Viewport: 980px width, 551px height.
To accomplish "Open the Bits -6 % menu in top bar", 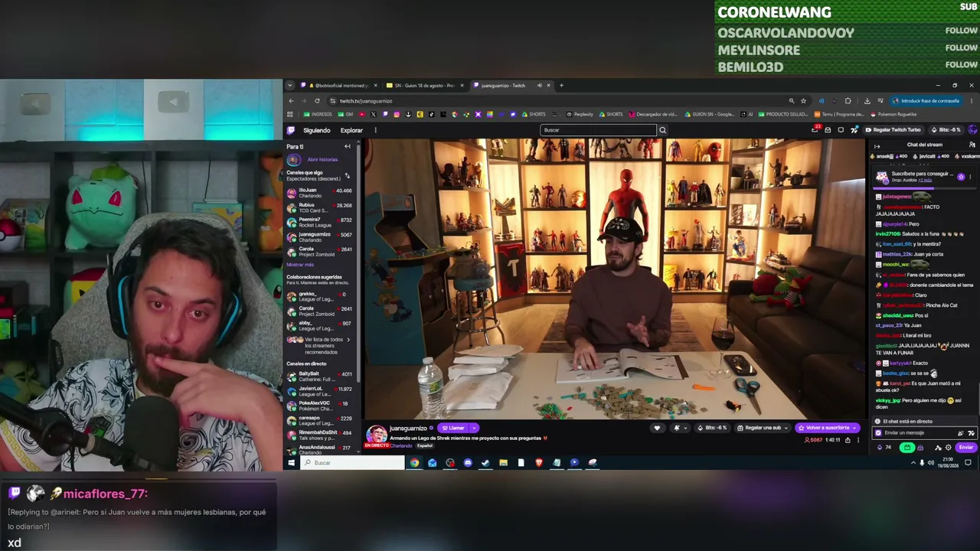I will click(946, 130).
